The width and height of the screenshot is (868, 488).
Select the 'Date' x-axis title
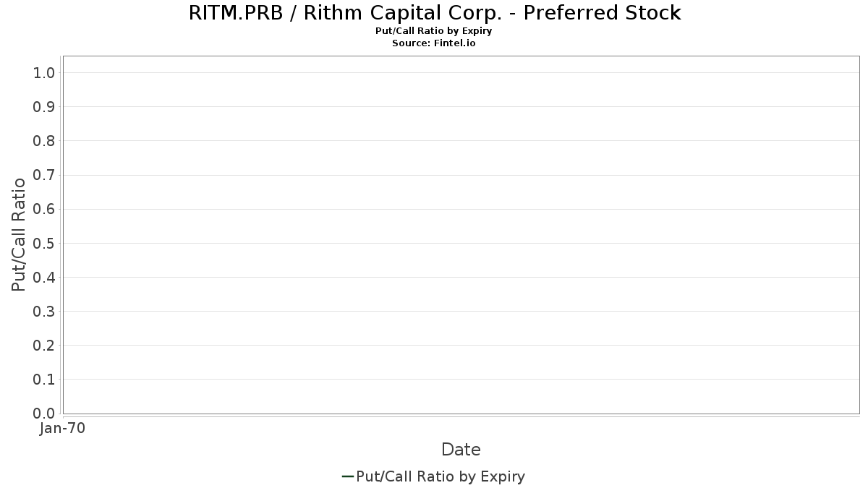[461, 450]
